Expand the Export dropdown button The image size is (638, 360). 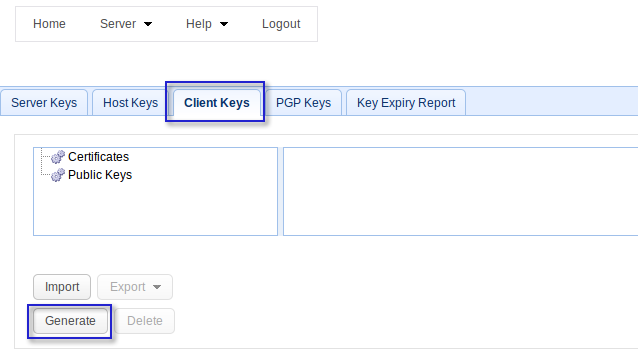(135, 287)
